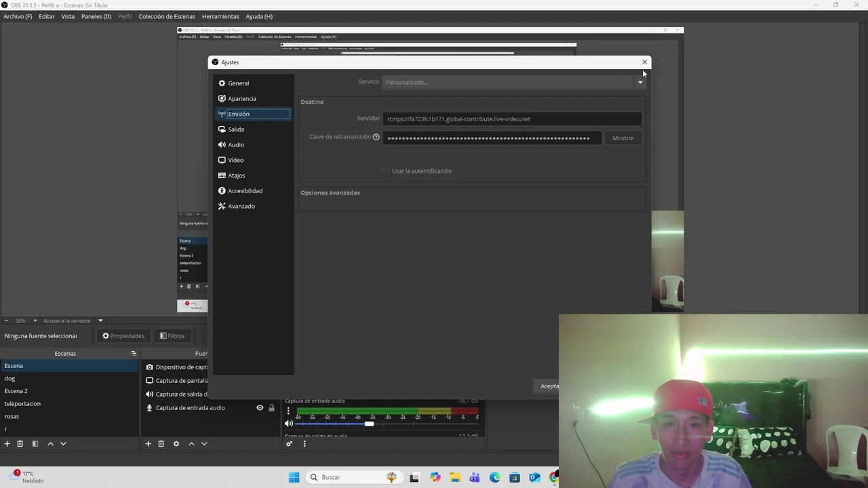
Task: Open the audio mixer's three-dot menu
Action: coord(304,444)
